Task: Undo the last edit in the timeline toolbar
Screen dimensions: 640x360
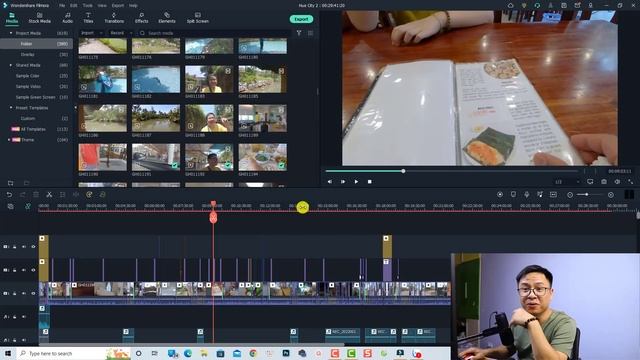Action: point(9,195)
